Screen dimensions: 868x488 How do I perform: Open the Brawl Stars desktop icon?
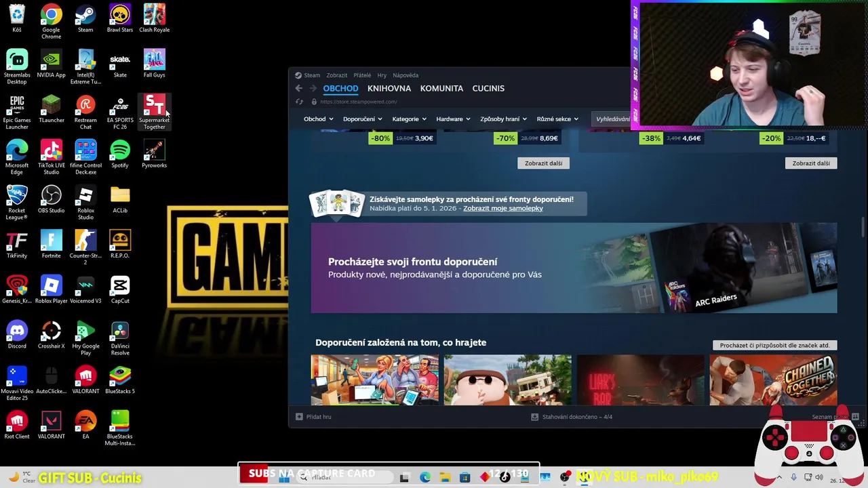coord(120,18)
